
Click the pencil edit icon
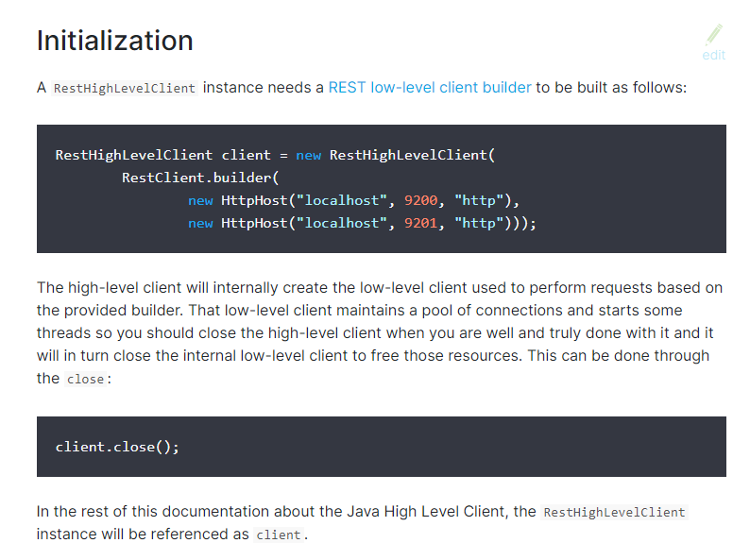click(714, 35)
